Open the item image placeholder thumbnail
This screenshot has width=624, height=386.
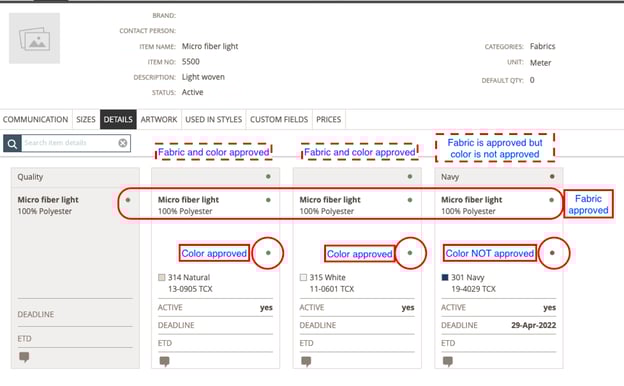pyautogui.click(x=35, y=38)
